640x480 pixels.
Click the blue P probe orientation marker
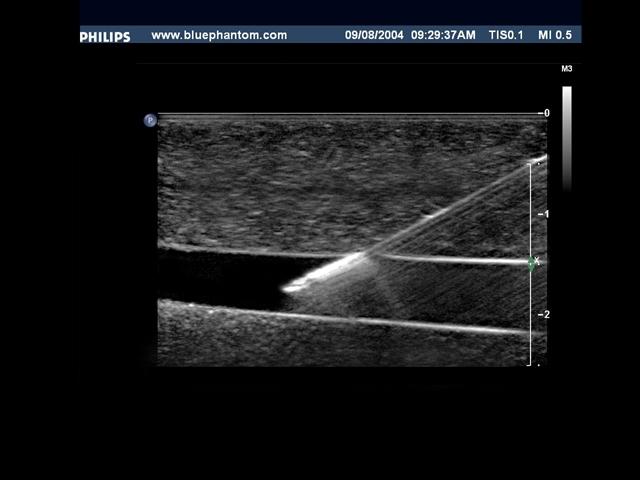pos(150,120)
